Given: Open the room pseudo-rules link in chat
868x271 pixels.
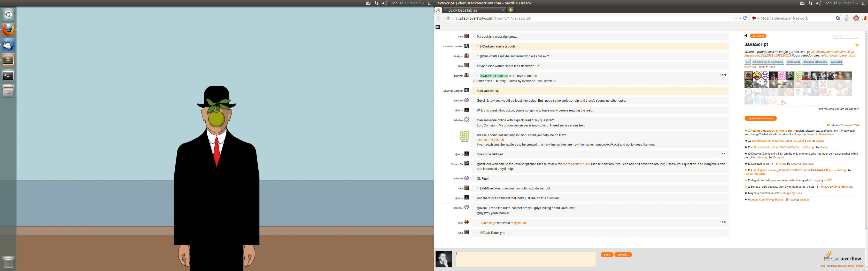Looking at the screenshot, I should click(576, 164).
